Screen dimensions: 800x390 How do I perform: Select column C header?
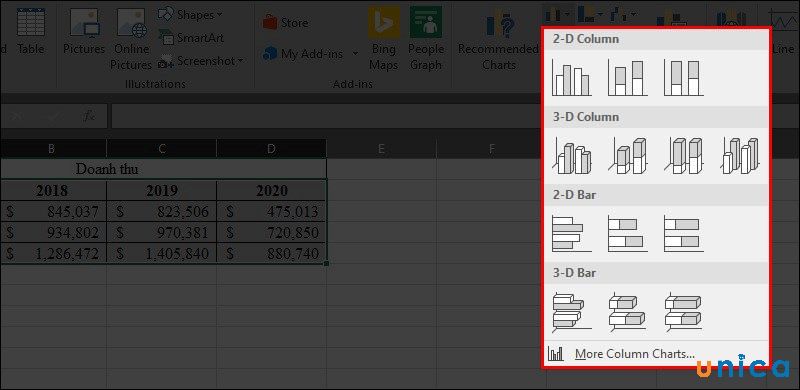coord(162,149)
